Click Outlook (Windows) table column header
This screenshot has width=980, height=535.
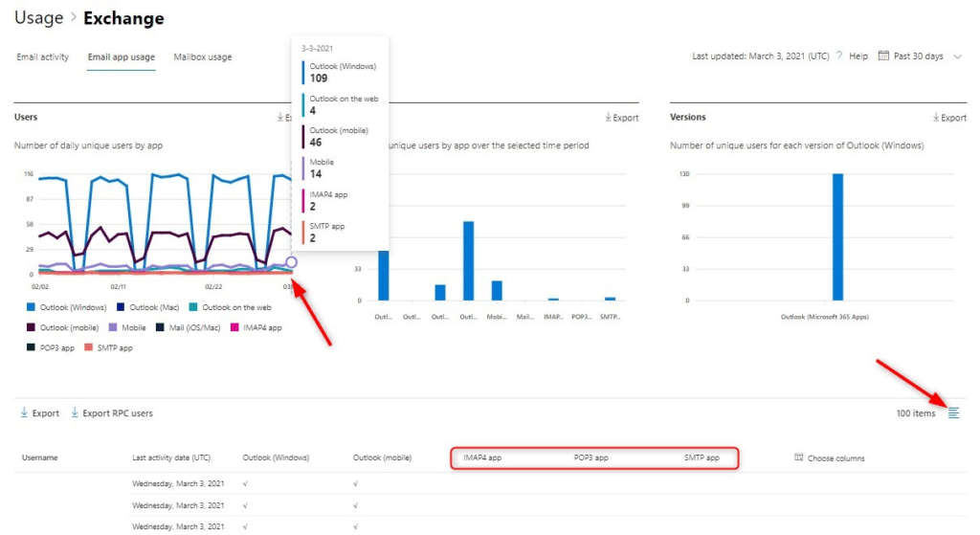276,457
